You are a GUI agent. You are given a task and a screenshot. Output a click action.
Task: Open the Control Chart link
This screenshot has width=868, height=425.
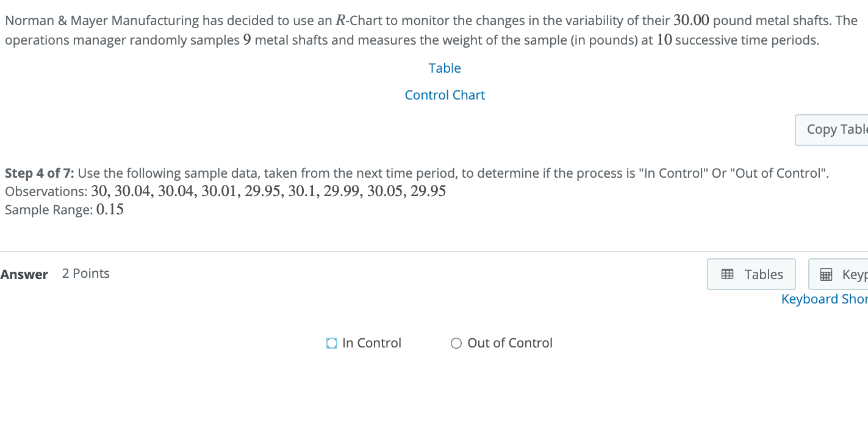click(445, 95)
